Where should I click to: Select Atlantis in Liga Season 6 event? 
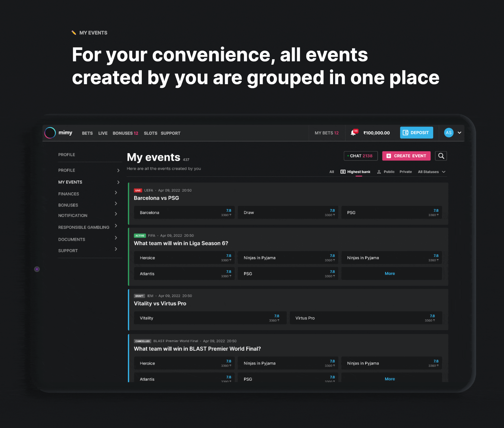(x=184, y=274)
